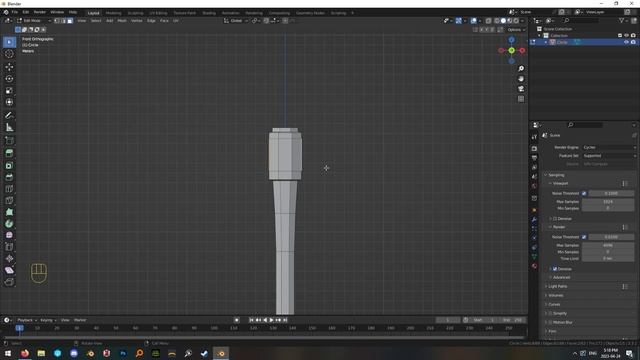
Task: Select the Bevel tool
Action: pyautogui.click(x=9, y=177)
